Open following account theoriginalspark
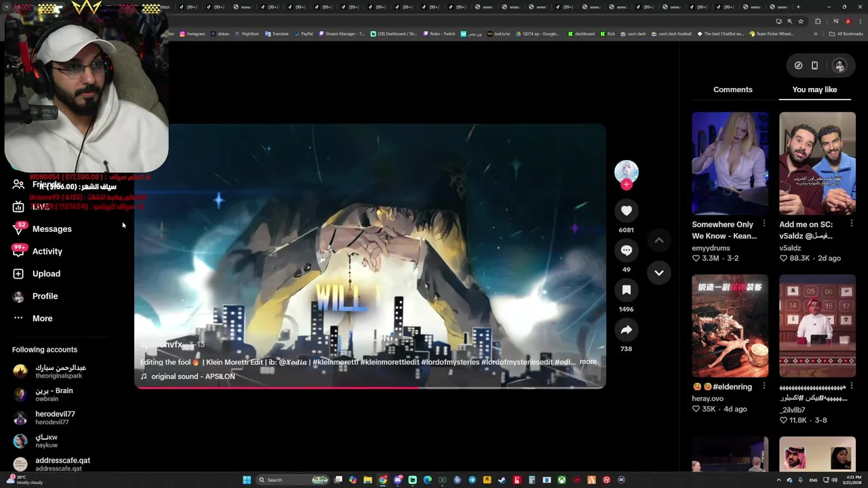 click(60, 371)
